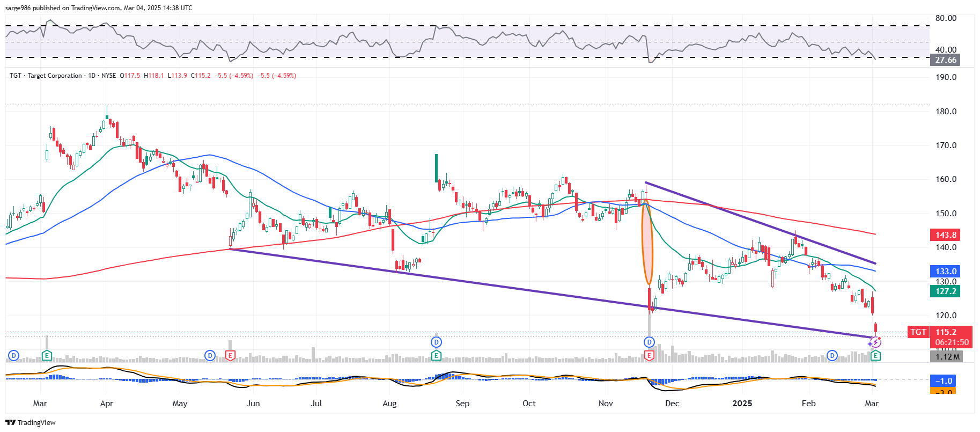Click the dividend marker in mid-February 2025
Image resolution: width=980 pixels, height=432 pixels.
coord(832,355)
